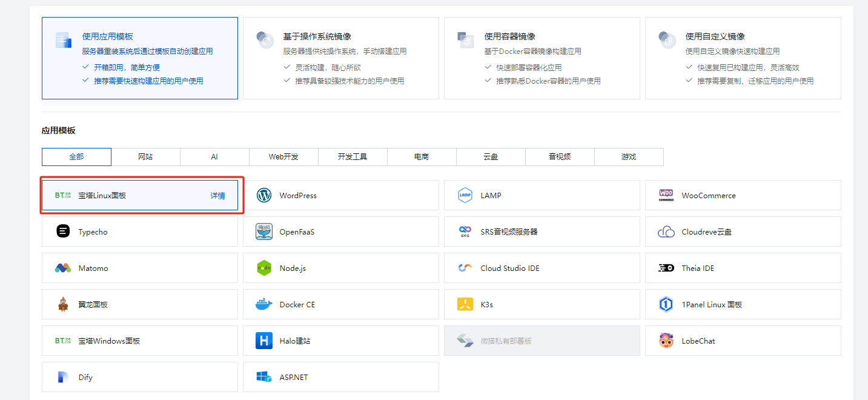Select the LAMP template name
Image resolution: width=868 pixels, height=400 pixels.
[491, 195]
